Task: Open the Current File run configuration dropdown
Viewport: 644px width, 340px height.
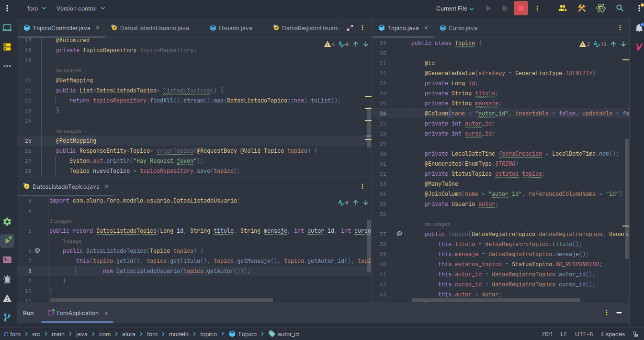Action: click(455, 9)
